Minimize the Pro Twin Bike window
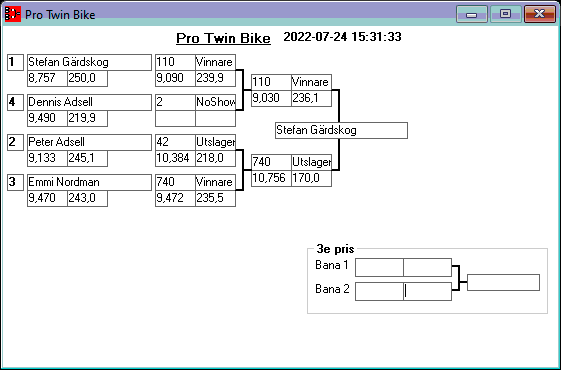 point(472,14)
